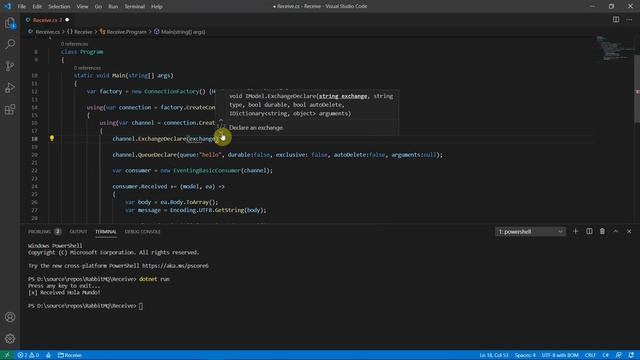Screen dimensions: 640x360
Task: Open the Go menu
Action: 98,7
